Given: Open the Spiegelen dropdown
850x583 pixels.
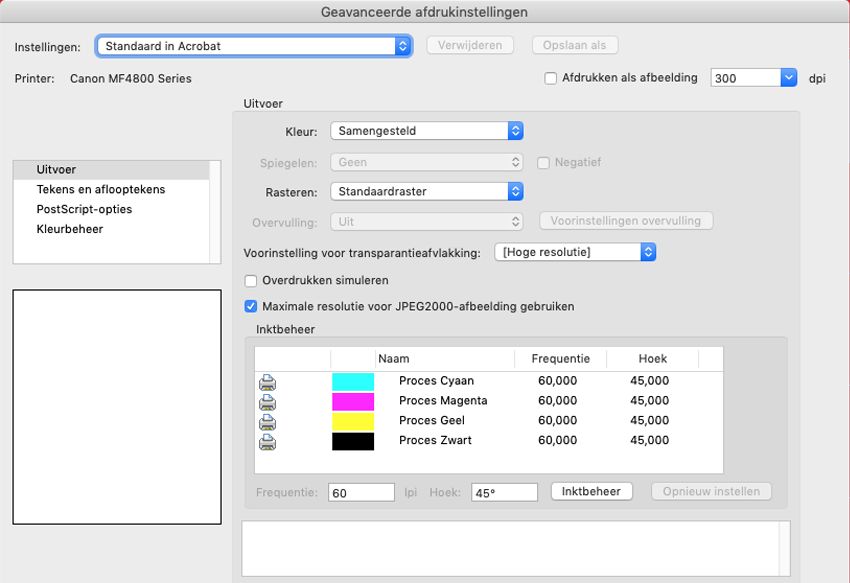Looking at the screenshot, I should pyautogui.click(x=427, y=162).
